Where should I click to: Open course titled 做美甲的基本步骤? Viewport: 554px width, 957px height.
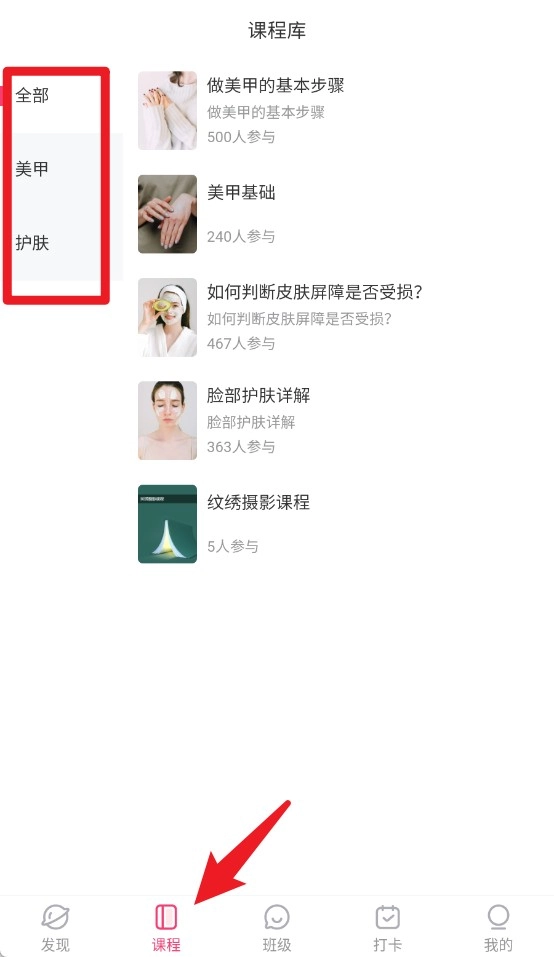(x=276, y=85)
